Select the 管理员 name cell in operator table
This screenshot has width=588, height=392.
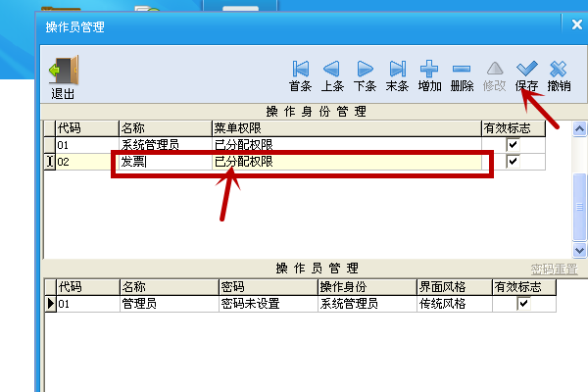coord(170,304)
